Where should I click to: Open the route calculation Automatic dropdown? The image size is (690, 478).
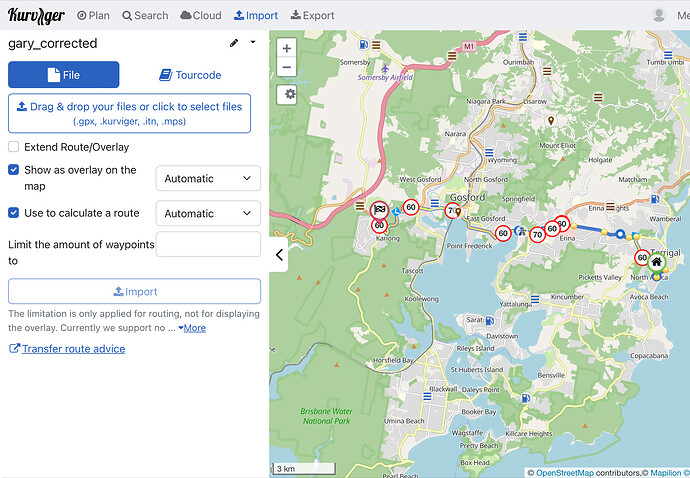click(208, 214)
